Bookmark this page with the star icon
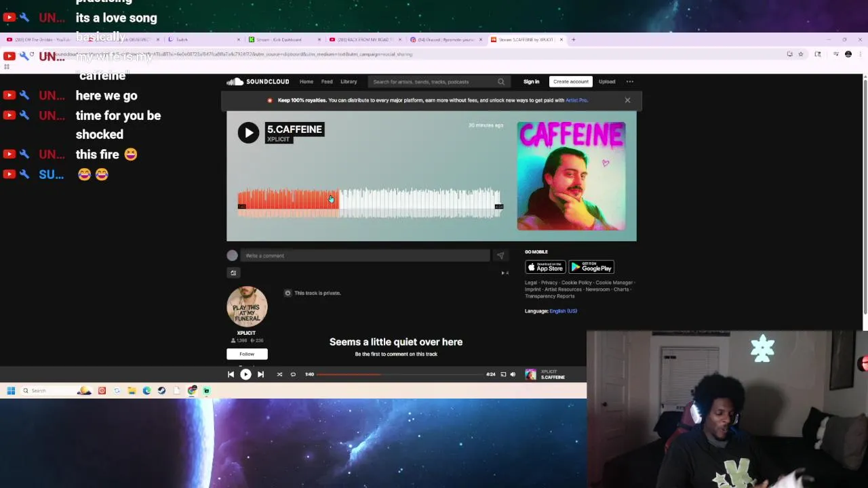 coord(800,54)
